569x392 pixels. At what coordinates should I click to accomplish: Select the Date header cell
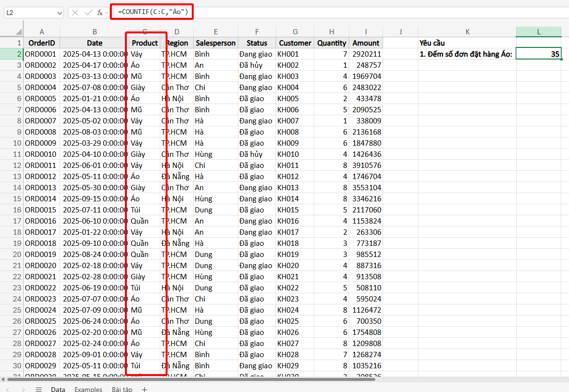pyautogui.click(x=94, y=43)
